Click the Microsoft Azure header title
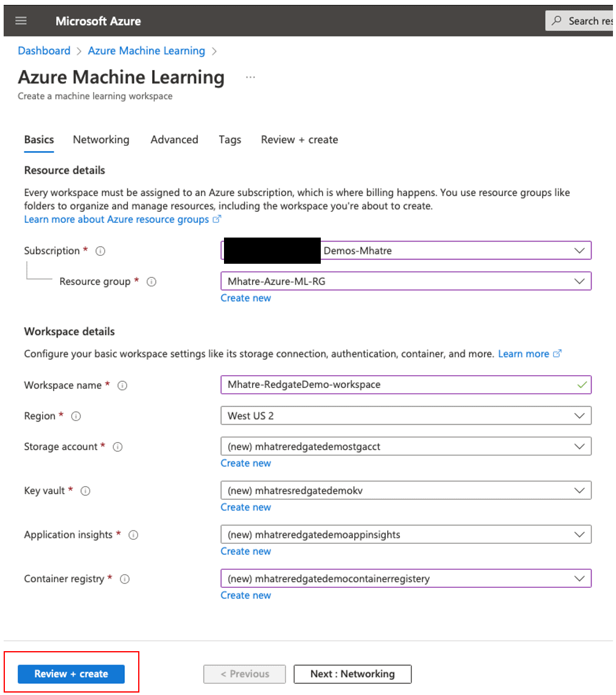This screenshot has height=695, width=616. click(x=99, y=21)
